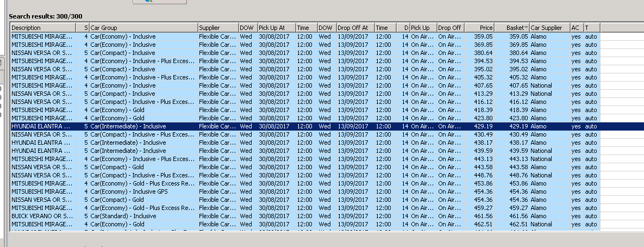This screenshot has height=247, width=644.
Task: Select Basket cell 438.17
Action: [x=518, y=143]
